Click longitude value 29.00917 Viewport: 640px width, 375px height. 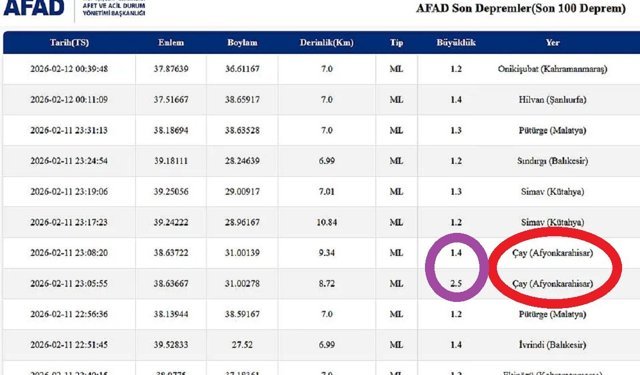242,191
